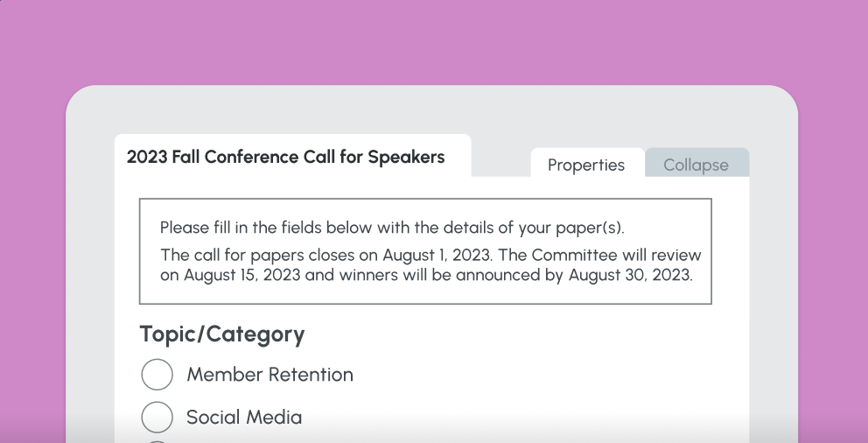
Task: Click the 'August 30, 2023' date text
Action: pyautogui.click(x=630, y=275)
